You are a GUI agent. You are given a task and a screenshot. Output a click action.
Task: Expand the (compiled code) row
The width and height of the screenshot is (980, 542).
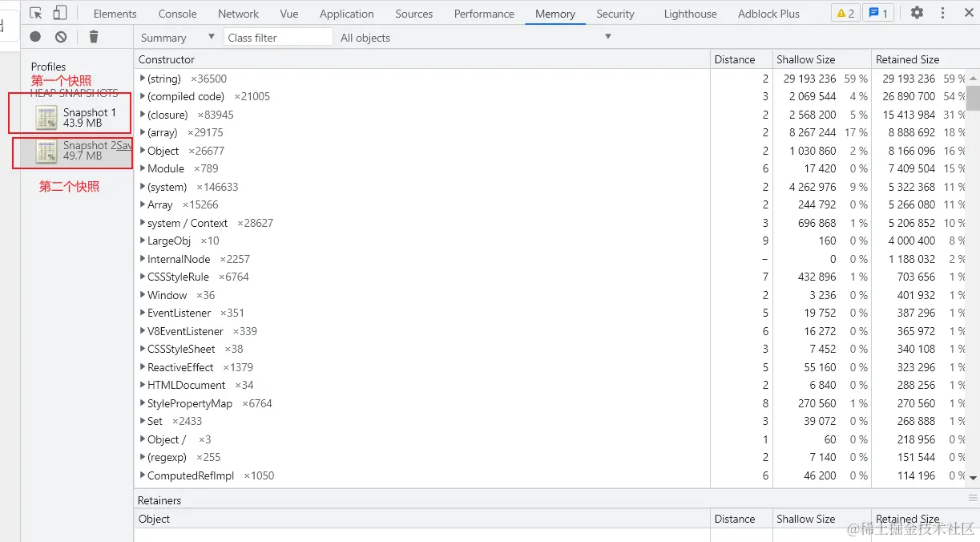[143, 96]
